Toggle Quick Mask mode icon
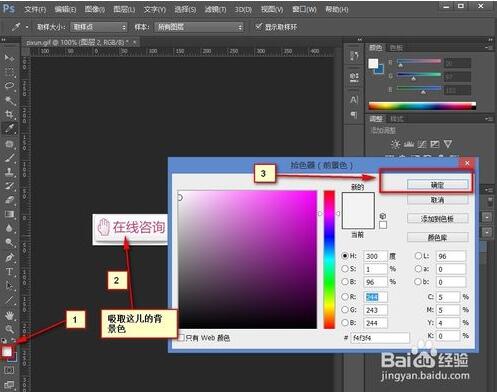The height and width of the screenshot is (392, 497). tap(9, 370)
